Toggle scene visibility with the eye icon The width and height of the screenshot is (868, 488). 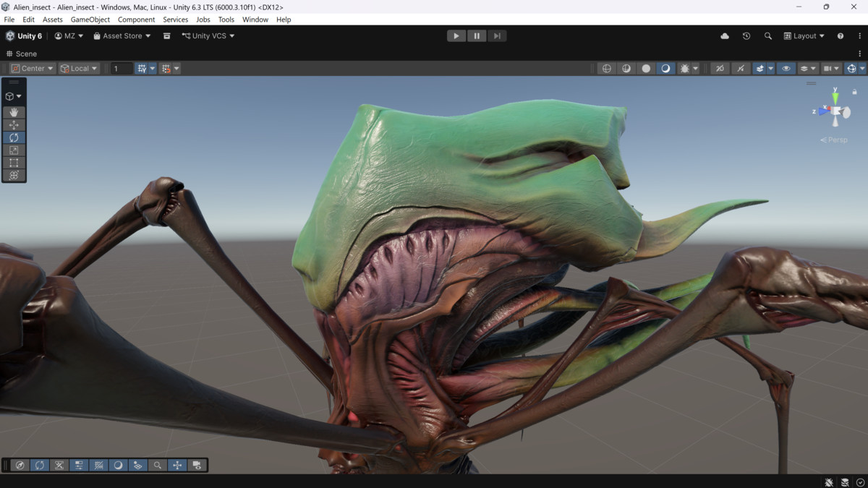tap(786, 68)
